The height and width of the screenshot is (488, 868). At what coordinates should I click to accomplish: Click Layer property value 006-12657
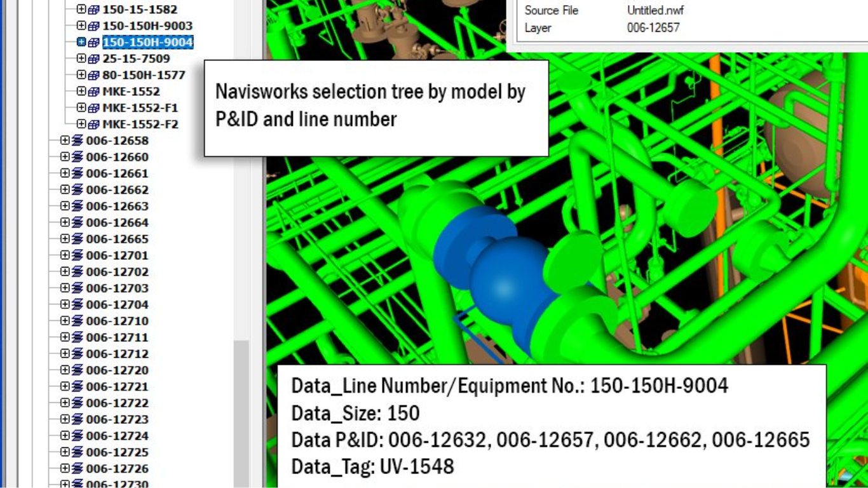tap(653, 28)
